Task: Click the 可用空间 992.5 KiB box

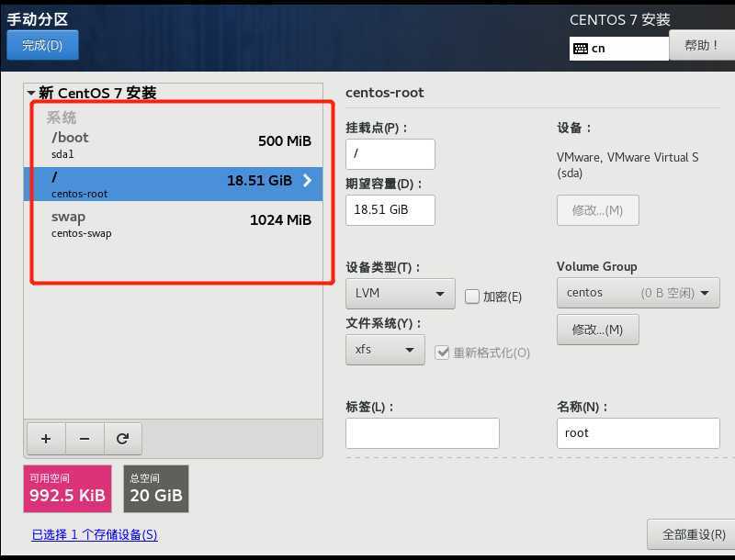Action: click(x=67, y=488)
